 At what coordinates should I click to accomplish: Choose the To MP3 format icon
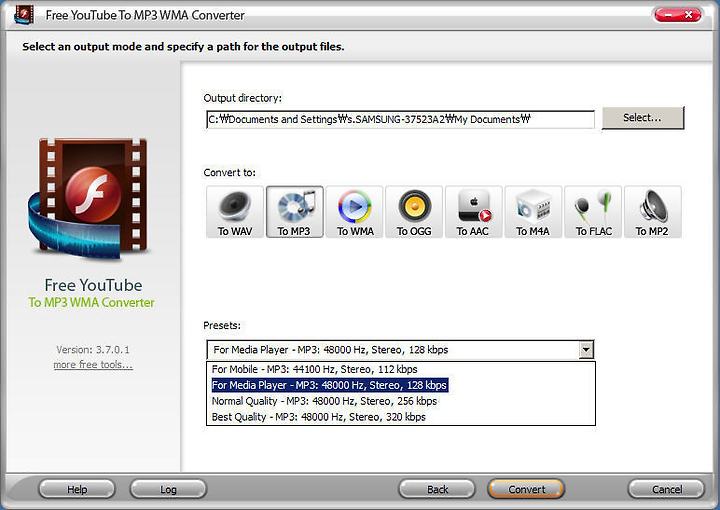tap(294, 212)
